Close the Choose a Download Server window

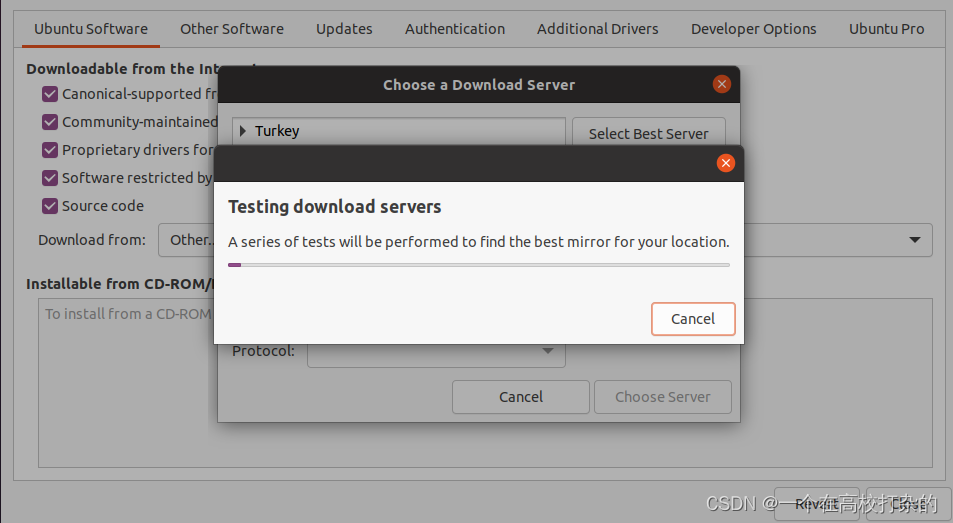(x=721, y=84)
